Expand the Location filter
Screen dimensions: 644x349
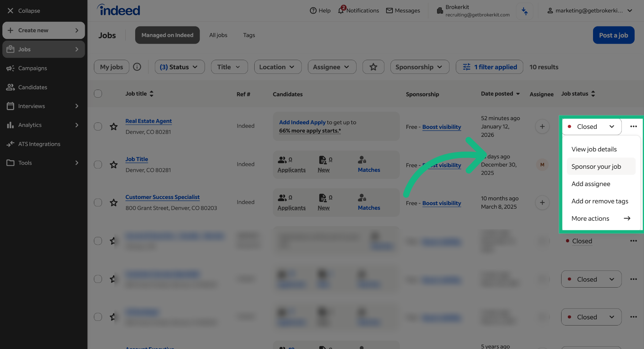click(x=277, y=67)
